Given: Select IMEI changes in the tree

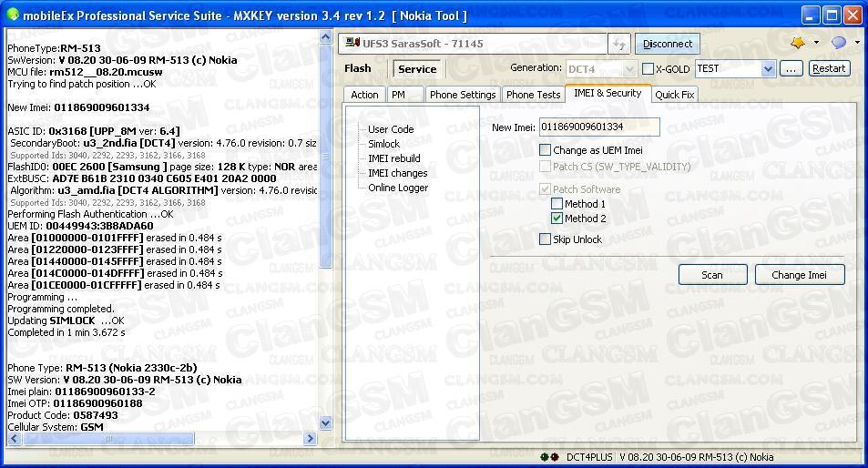Looking at the screenshot, I should (397, 173).
